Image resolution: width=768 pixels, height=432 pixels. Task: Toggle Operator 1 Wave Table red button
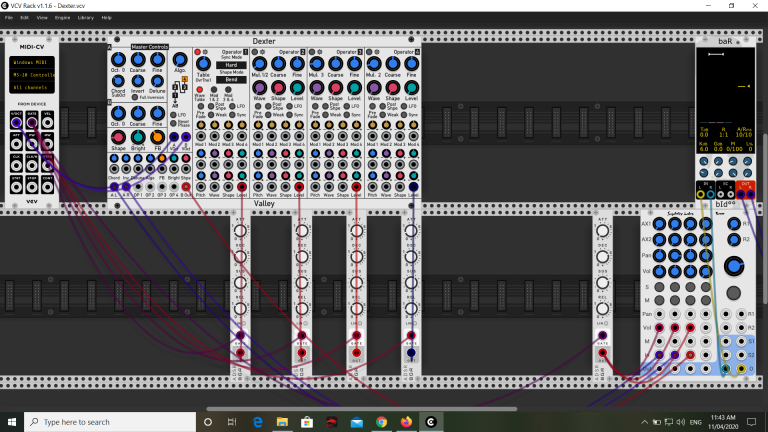200,90
